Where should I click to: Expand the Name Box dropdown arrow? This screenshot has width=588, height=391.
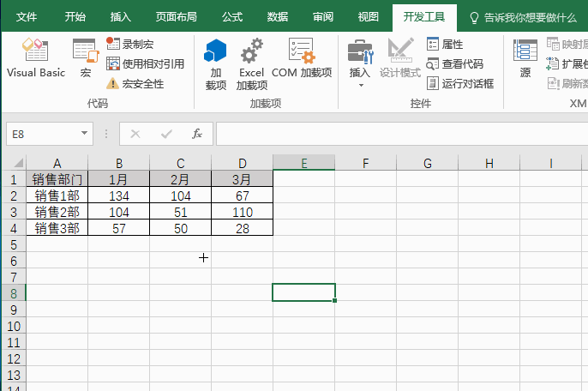[84, 133]
